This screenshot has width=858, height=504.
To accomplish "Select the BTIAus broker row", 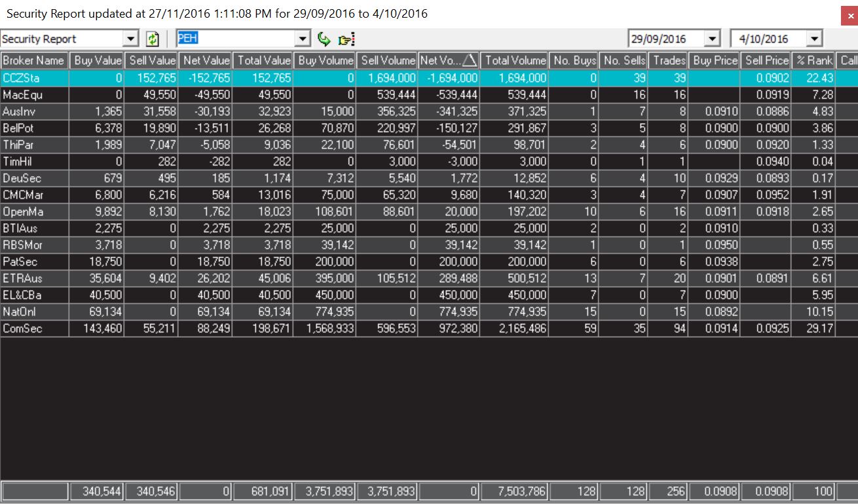I will [429, 228].
